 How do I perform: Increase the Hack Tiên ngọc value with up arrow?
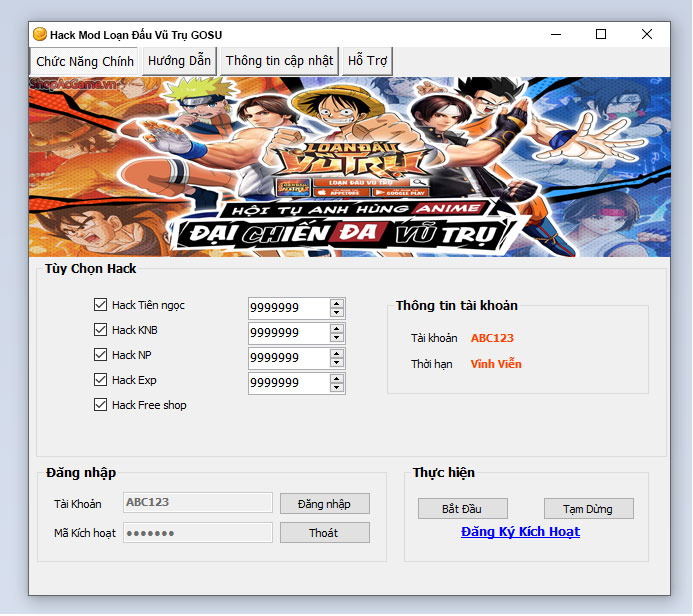pos(337,304)
